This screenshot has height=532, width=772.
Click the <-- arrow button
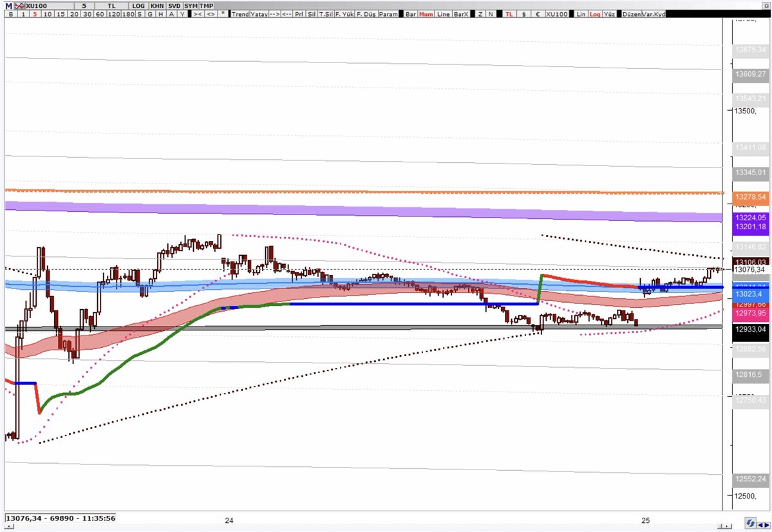coord(287,14)
